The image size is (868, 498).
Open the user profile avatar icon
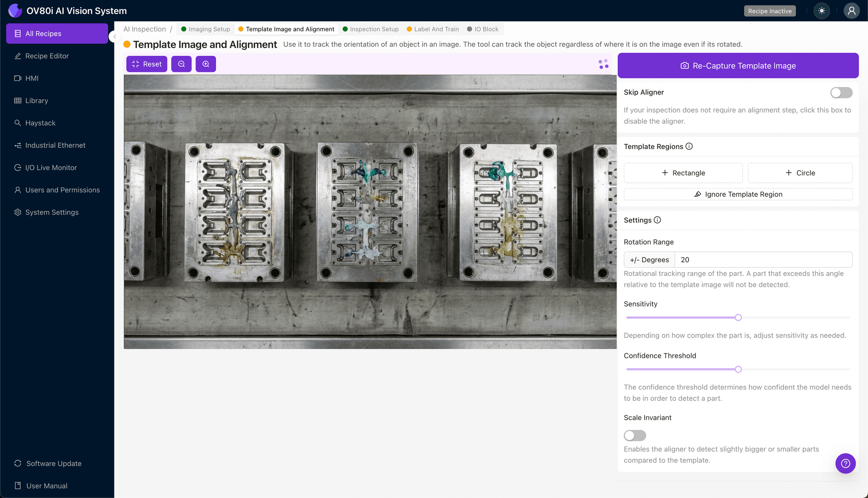point(851,11)
